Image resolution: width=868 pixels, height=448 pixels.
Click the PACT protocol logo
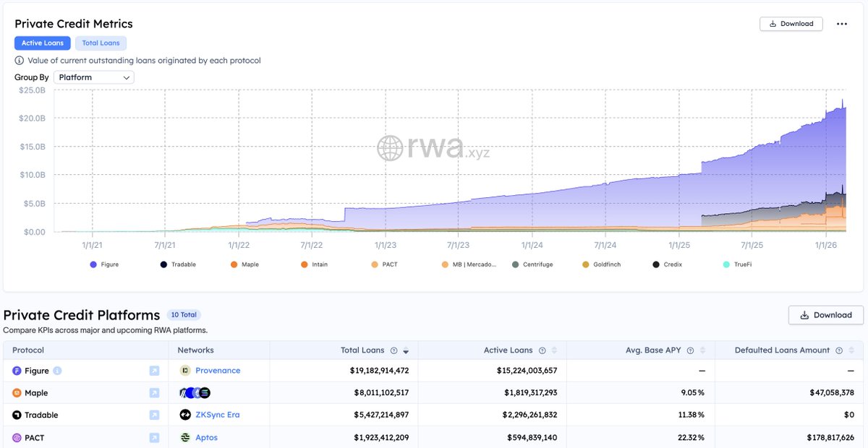(x=17, y=438)
